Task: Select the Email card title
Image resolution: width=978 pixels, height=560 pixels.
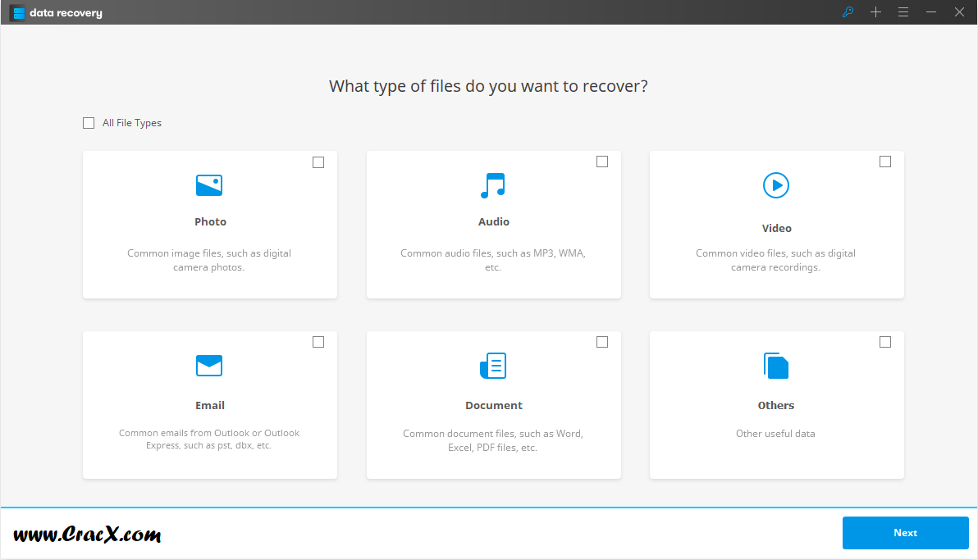Action: click(209, 405)
